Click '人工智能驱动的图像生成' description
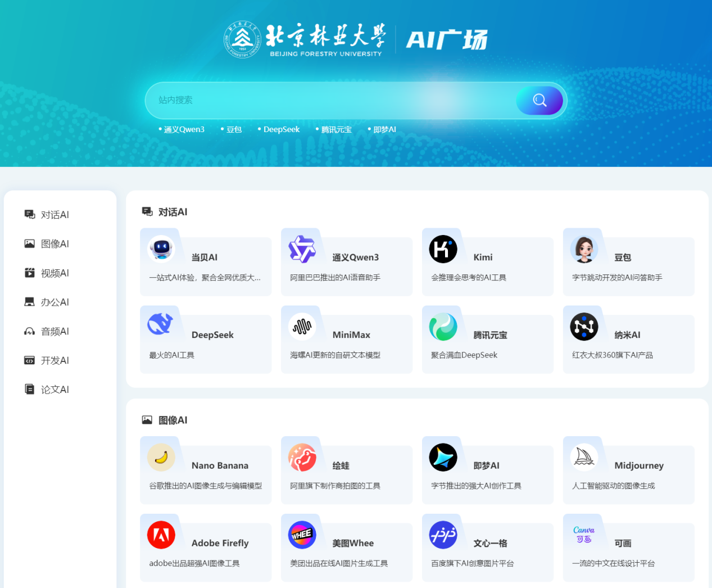The height and width of the screenshot is (588, 712). click(614, 486)
